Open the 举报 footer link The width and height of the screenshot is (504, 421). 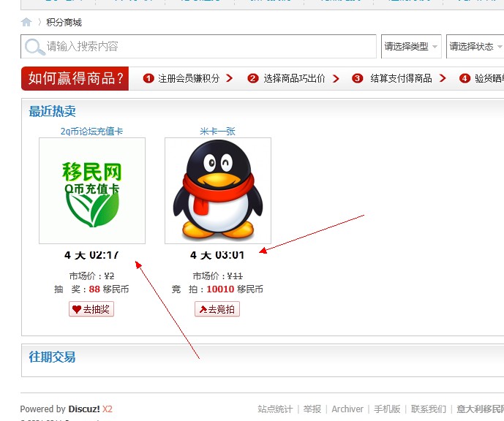click(x=312, y=409)
